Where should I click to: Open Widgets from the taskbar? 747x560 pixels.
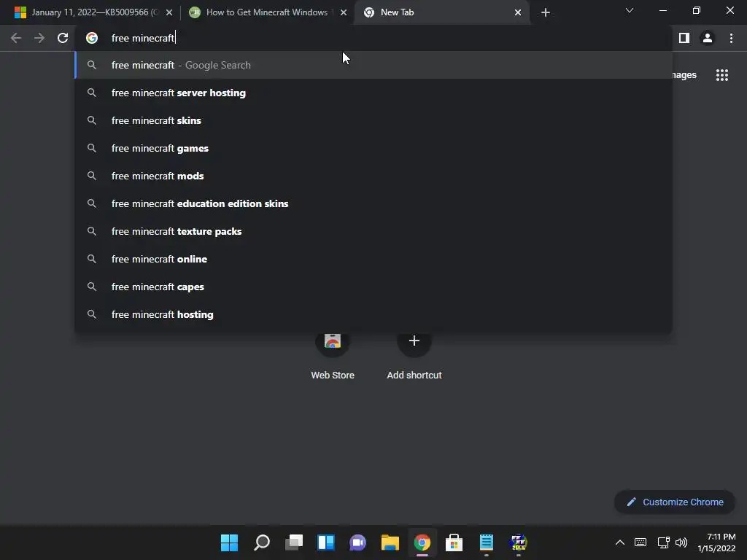click(326, 542)
